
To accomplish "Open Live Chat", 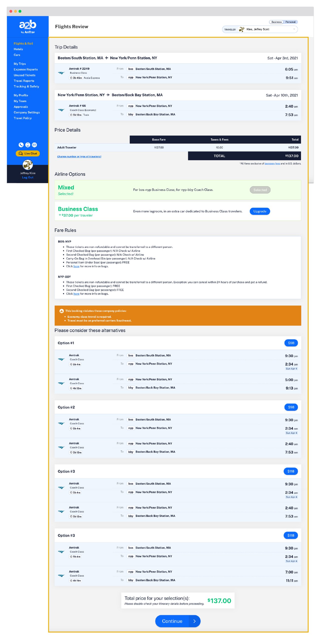I will coord(28,153).
